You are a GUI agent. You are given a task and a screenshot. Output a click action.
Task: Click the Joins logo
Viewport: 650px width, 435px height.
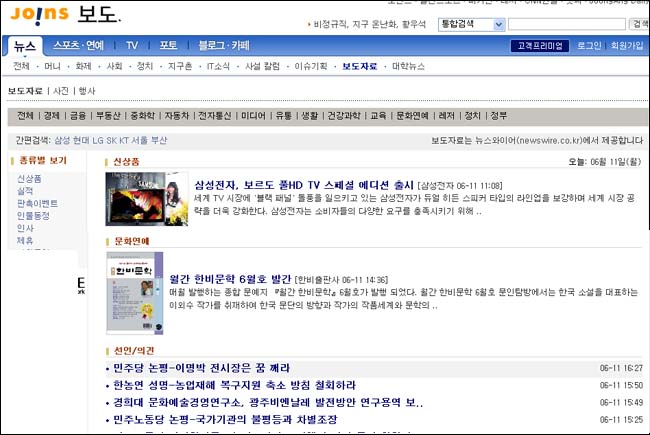[39, 15]
